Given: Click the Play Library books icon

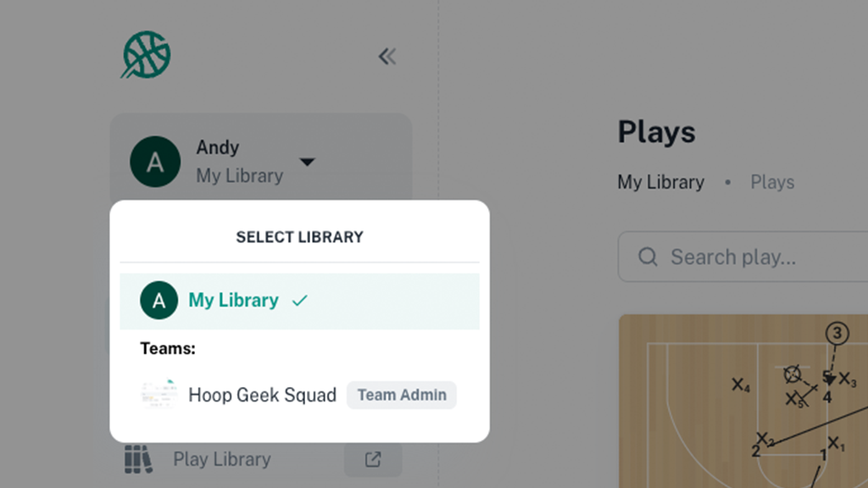Looking at the screenshot, I should pyautogui.click(x=138, y=459).
